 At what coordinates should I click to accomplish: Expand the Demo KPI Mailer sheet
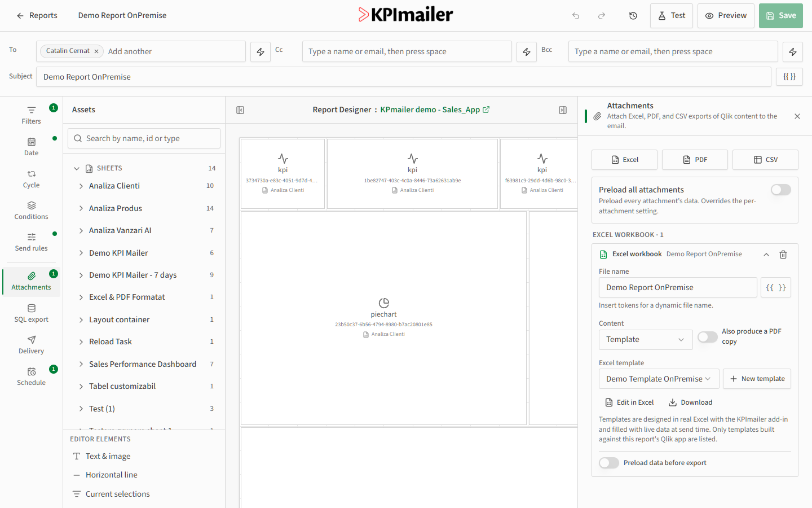(81, 253)
